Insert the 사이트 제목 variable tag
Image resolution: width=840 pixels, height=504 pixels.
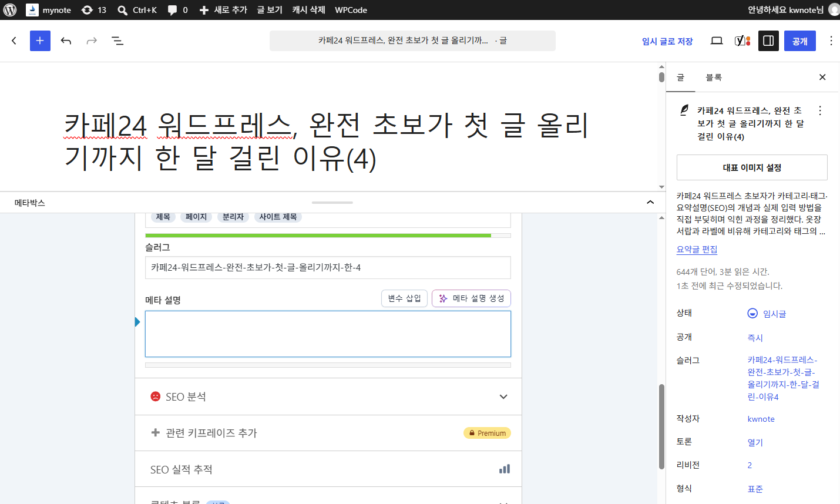tap(278, 217)
